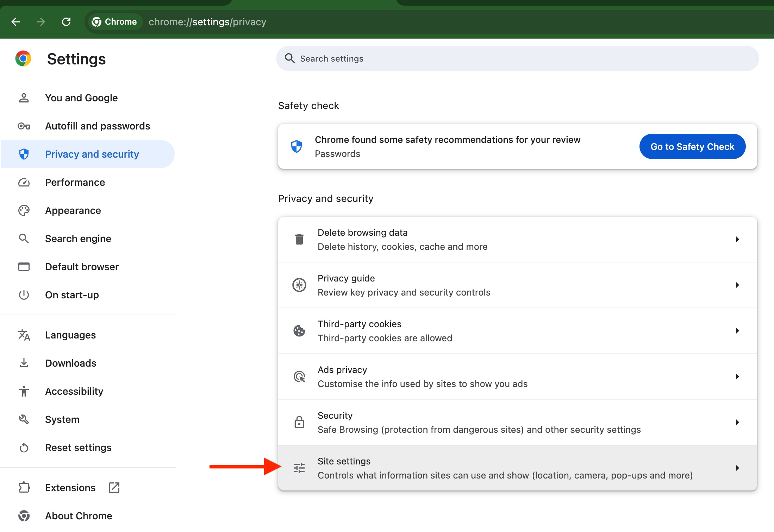Viewport: 774px width, 532px height.
Task: Go to the Downloads section
Action: 70,363
